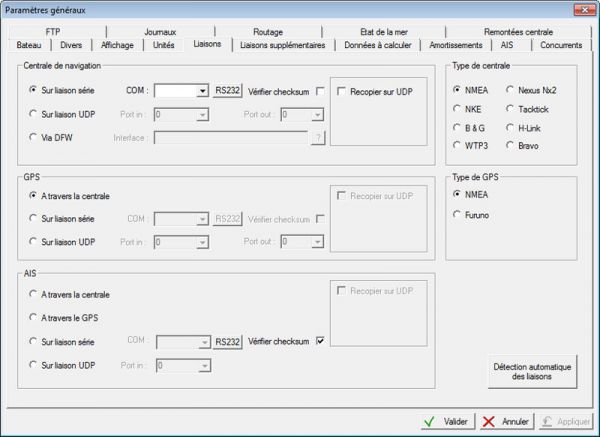This screenshot has width=600, height=437.
Task: Enable Vérifier checksum for Centrale de navigation
Action: [x=320, y=91]
